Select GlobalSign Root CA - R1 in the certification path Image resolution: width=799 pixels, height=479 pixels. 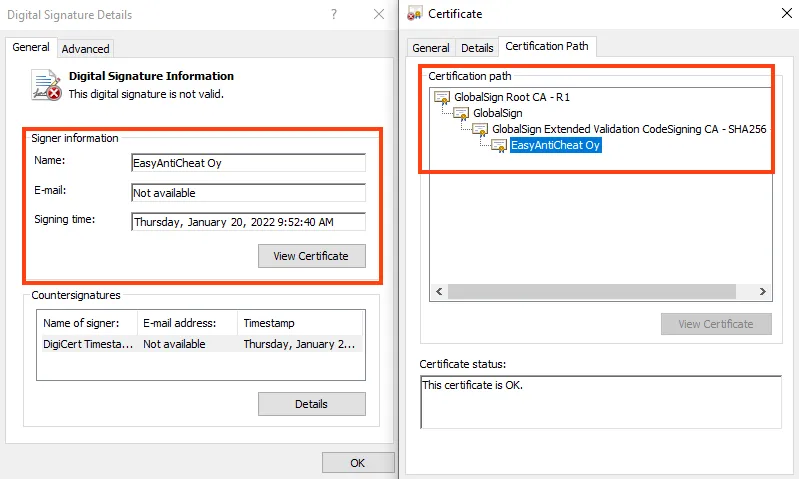click(512, 97)
